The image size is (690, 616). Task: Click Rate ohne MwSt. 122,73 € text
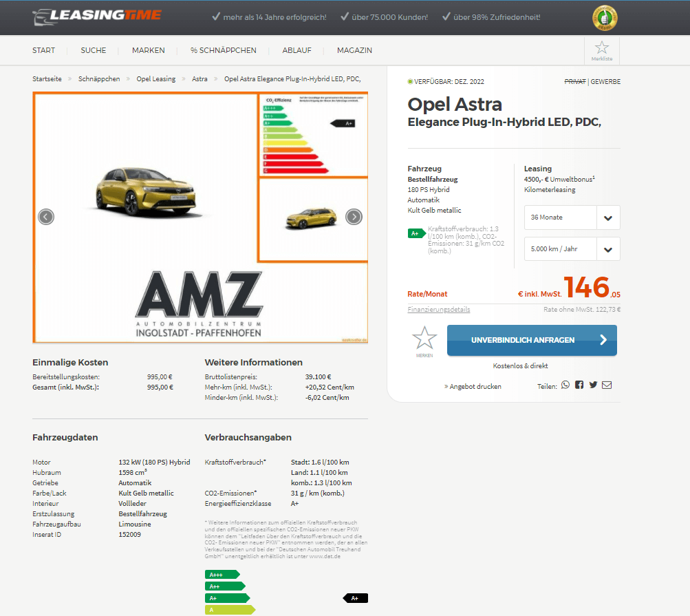tap(582, 310)
